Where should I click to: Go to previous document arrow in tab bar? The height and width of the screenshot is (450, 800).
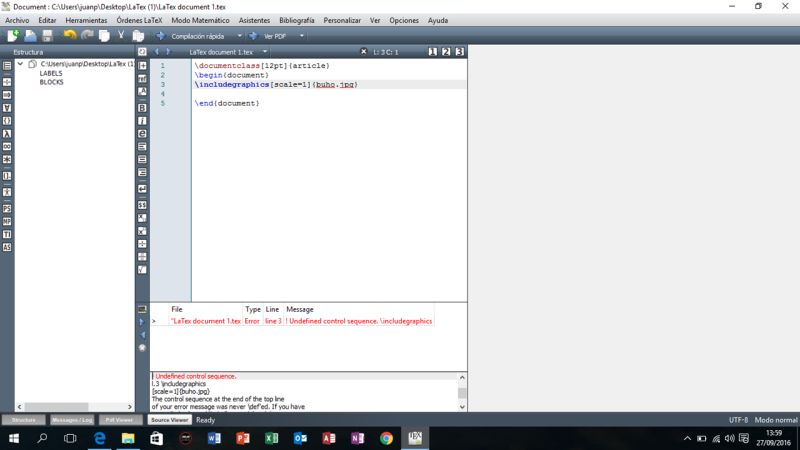click(157, 52)
